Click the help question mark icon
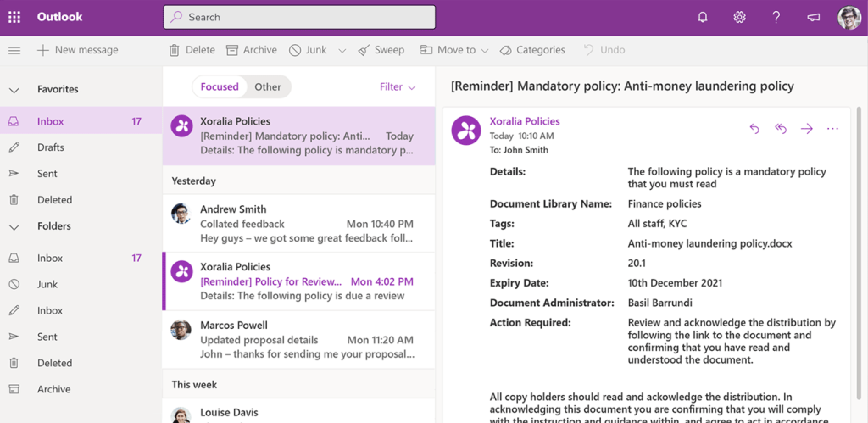868x423 pixels. pos(776,17)
